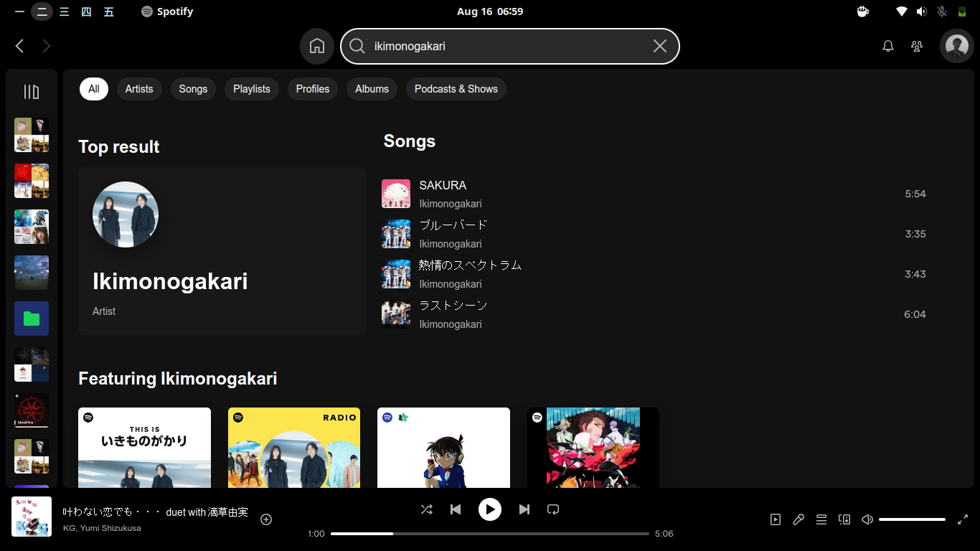Image resolution: width=980 pixels, height=551 pixels.
Task: Switch to workspace 五
Action: (x=108, y=11)
